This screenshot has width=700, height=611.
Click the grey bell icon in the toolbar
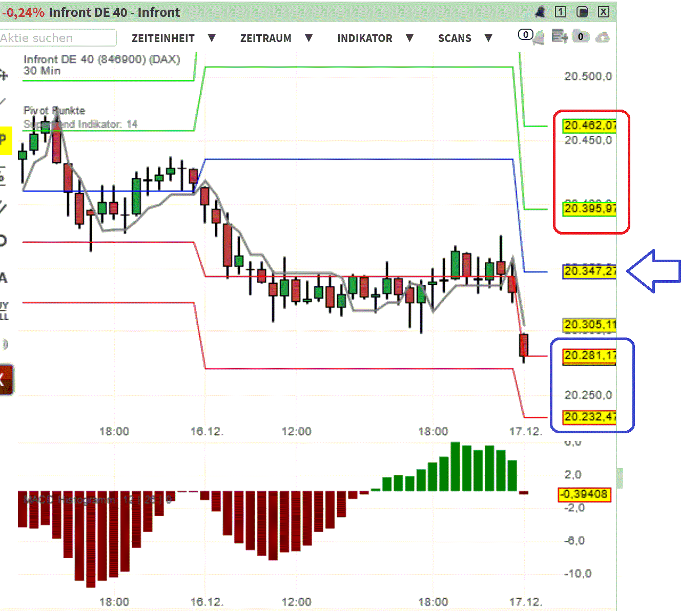click(x=539, y=38)
